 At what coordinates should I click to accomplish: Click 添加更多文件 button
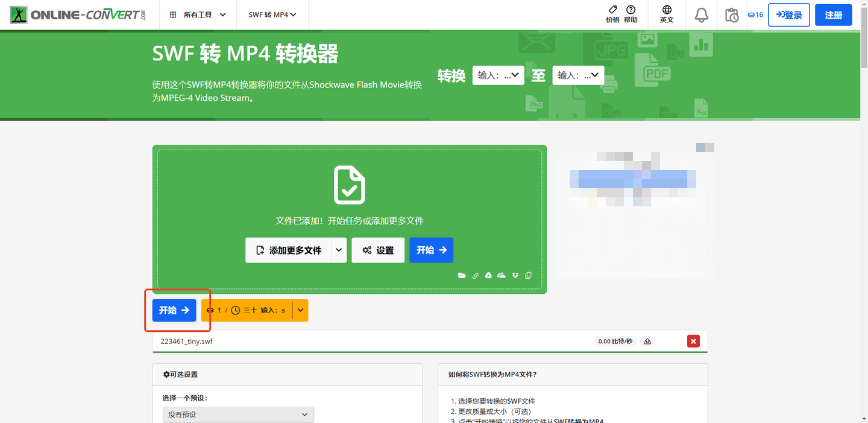(289, 250)
